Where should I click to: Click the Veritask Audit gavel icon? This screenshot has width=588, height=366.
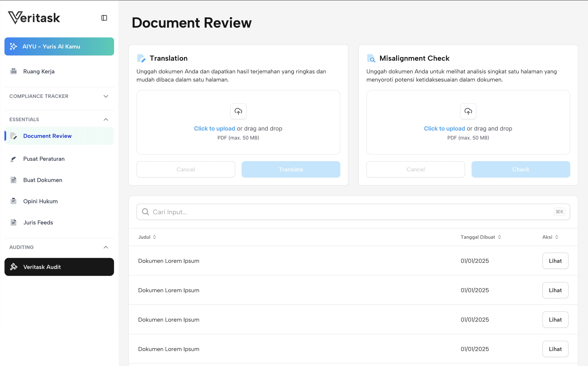click(x=14, y=267)
